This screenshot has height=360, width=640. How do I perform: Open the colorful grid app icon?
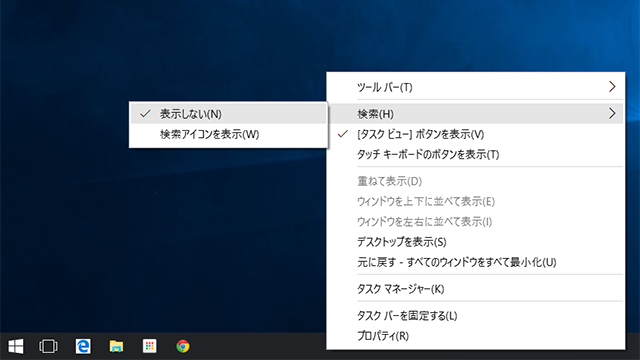(149, 347)
